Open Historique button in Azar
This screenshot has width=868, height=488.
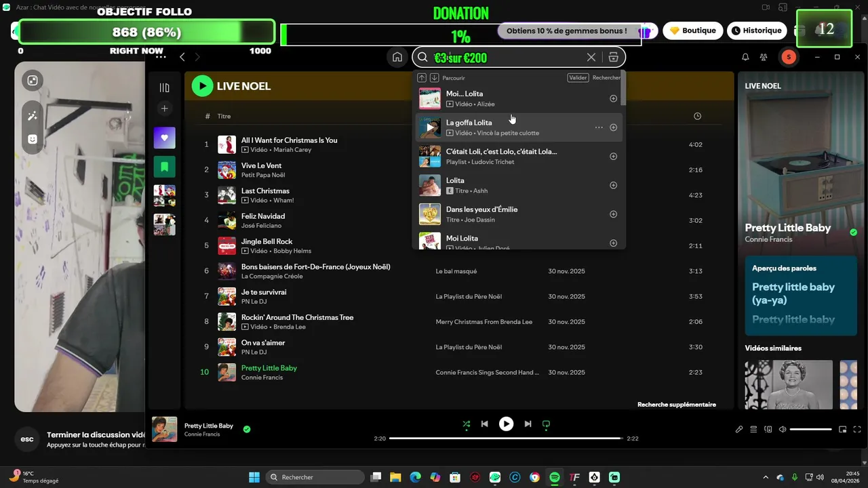[x=757, y=30]
